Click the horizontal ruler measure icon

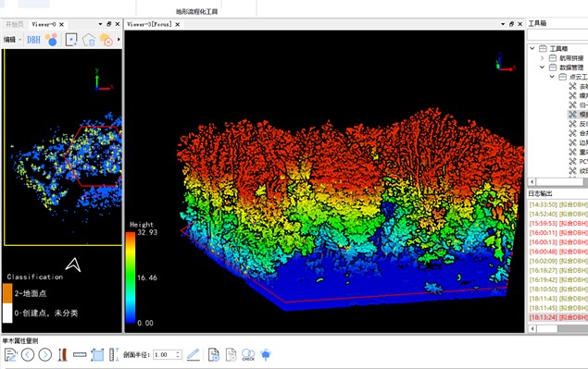coord(80,354)
